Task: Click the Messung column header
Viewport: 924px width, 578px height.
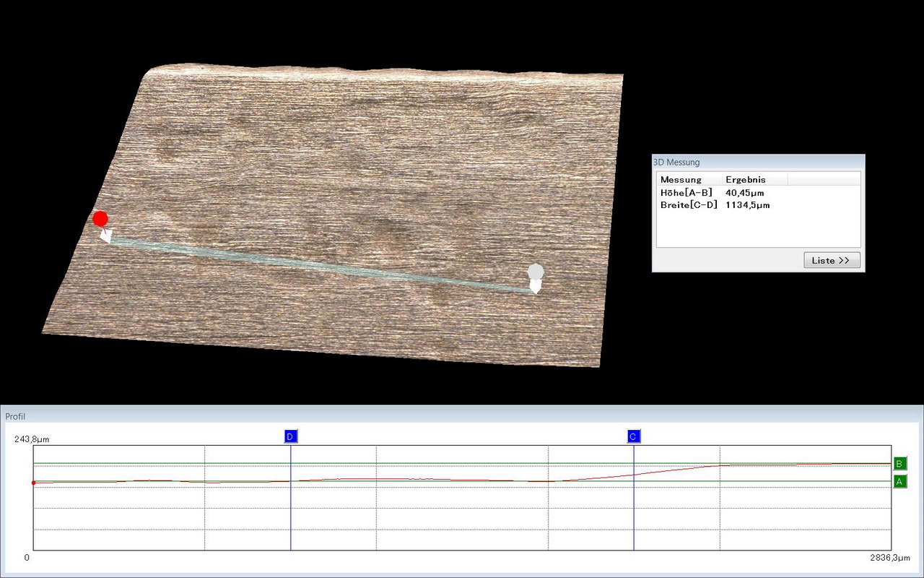Action: coord(681,179)
